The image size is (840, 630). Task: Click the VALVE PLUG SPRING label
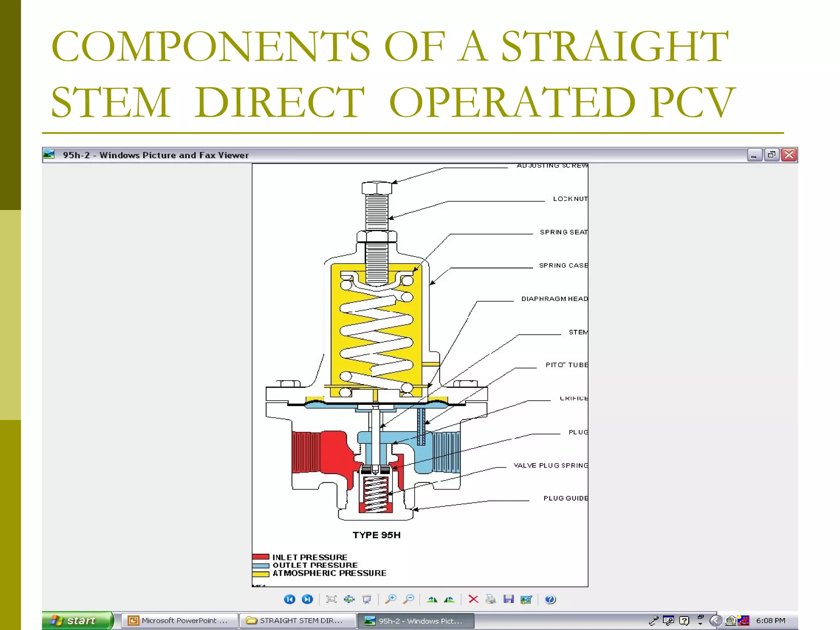551,466
